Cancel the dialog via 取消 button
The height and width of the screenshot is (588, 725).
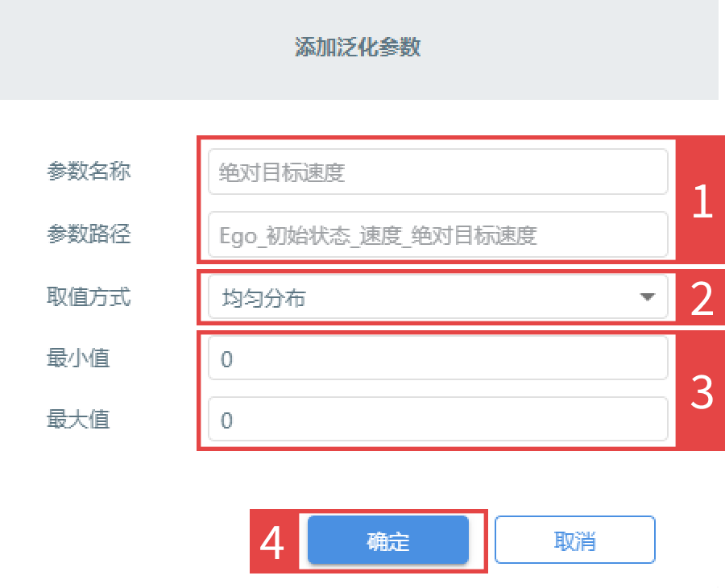point(574,540)
